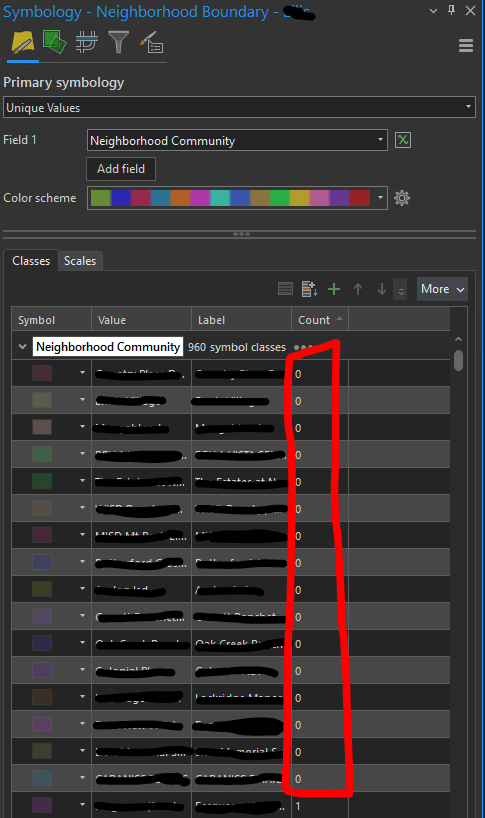Screen dimensions: 485x818
Task: Open color scheme options gear
Action: click(402, 198)
